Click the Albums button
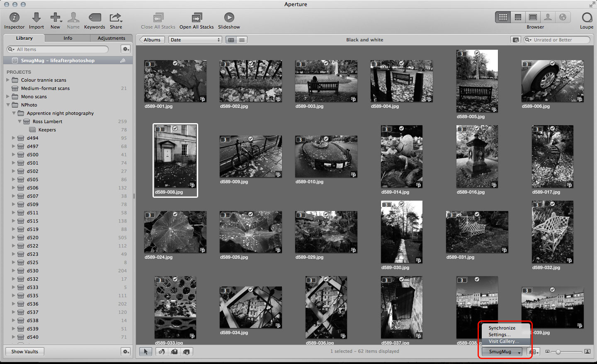 [152, 40]
